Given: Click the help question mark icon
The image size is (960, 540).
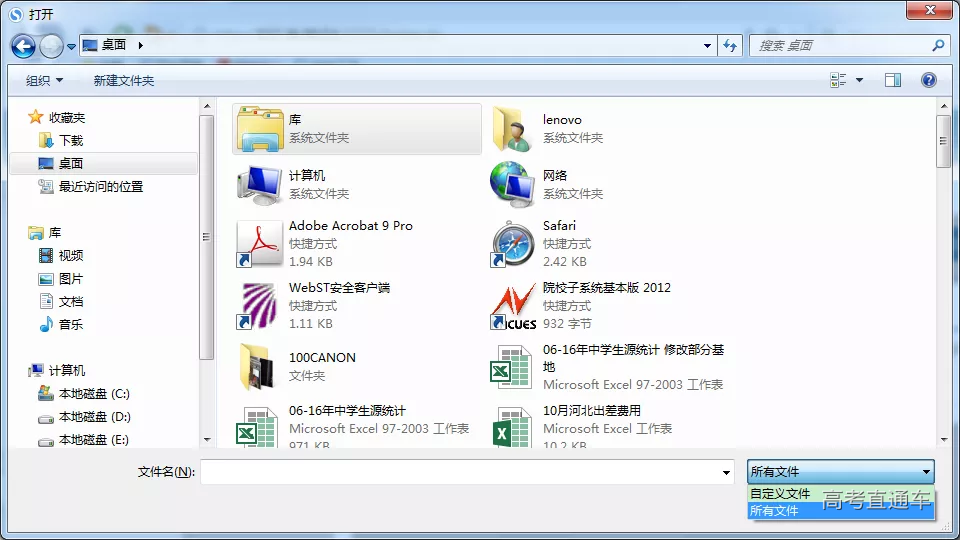Looking at the screenshot, I should coord(928,80).
